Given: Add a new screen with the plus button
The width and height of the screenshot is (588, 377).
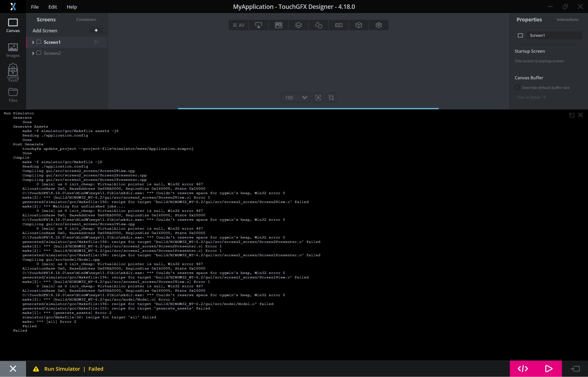Looking at the screenshot, I should pos(96,31).
